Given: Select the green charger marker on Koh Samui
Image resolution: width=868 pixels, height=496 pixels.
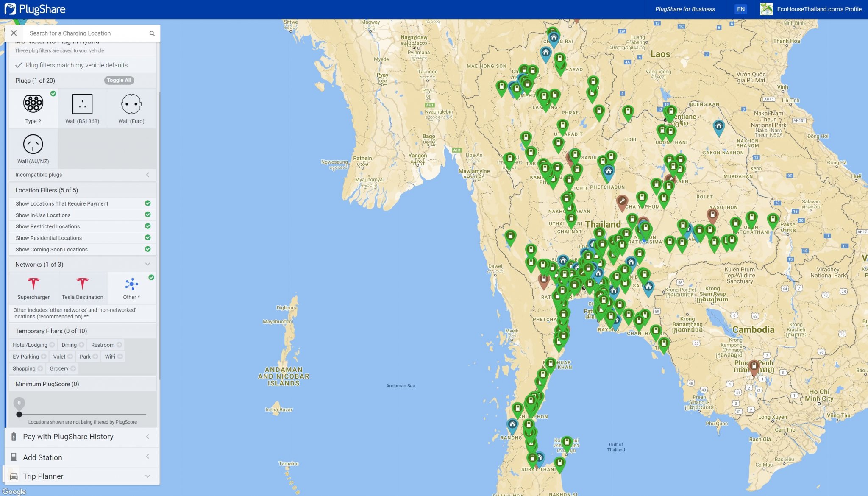Looking at the screenshot, I should tap(567, 443).
